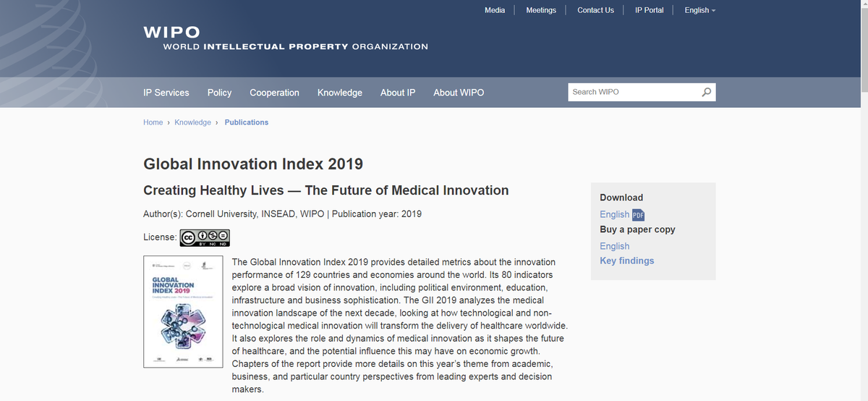Open English link under Buy a paper copy
Viewport: 868px width, 401px height.
[614, 246]
